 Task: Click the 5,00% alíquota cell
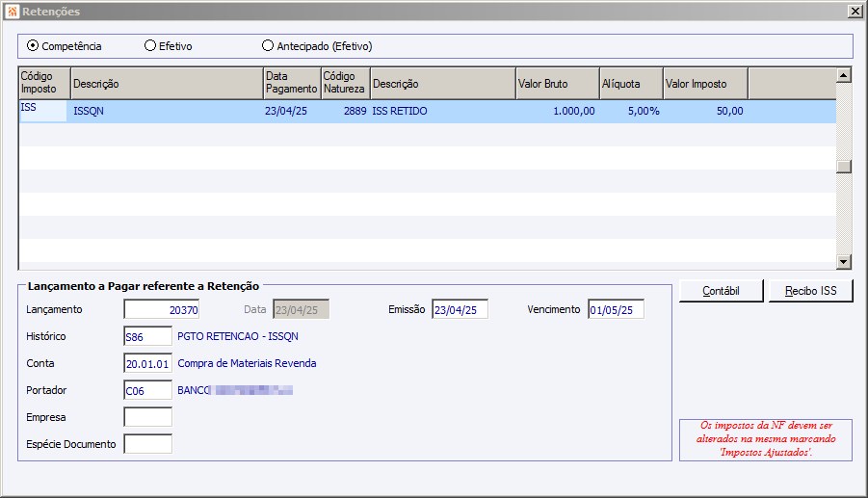pos(632,111)
